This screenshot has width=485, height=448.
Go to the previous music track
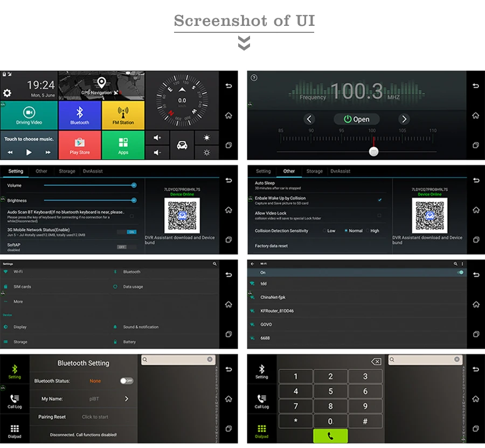pos(10,152)
